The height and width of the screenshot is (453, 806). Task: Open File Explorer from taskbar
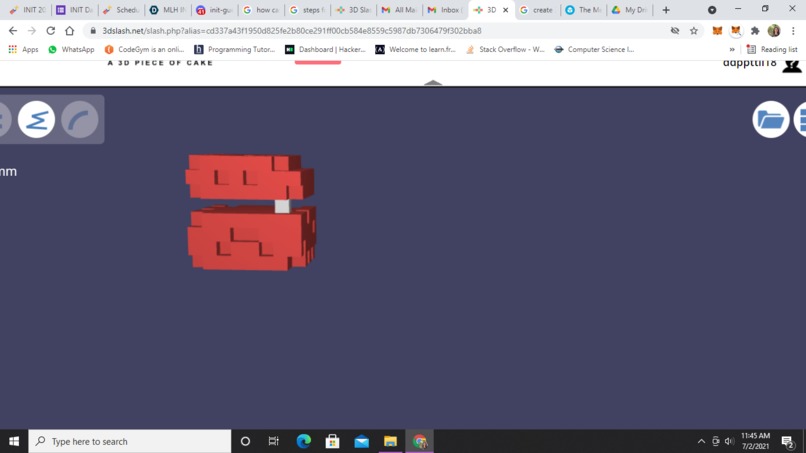coord(391,441)
